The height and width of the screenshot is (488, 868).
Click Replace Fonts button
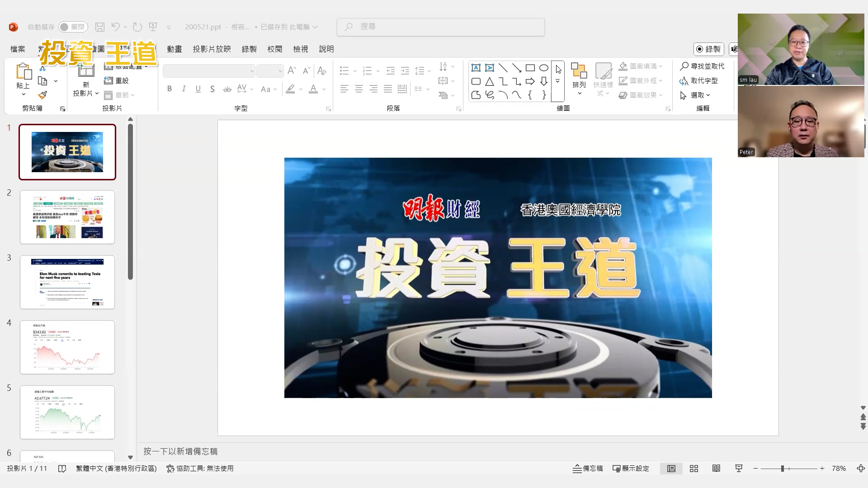(x=699, y=81)
